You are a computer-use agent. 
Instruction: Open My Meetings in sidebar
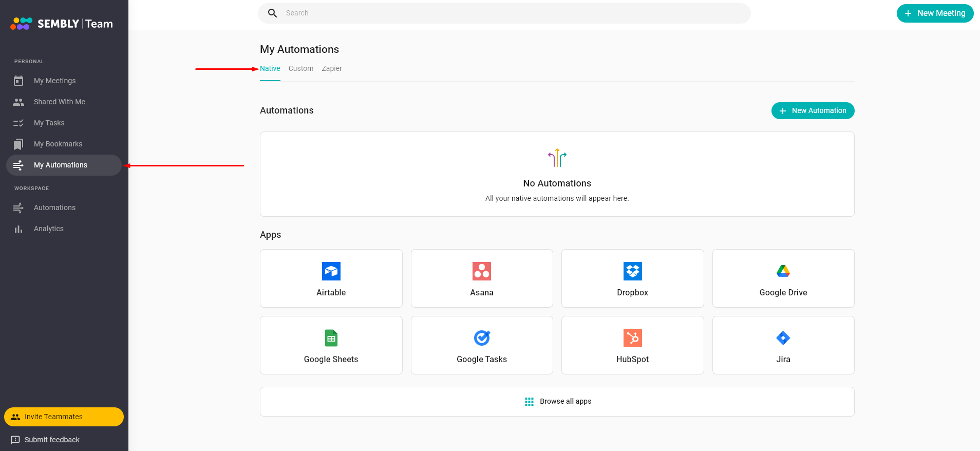(64, 81)
